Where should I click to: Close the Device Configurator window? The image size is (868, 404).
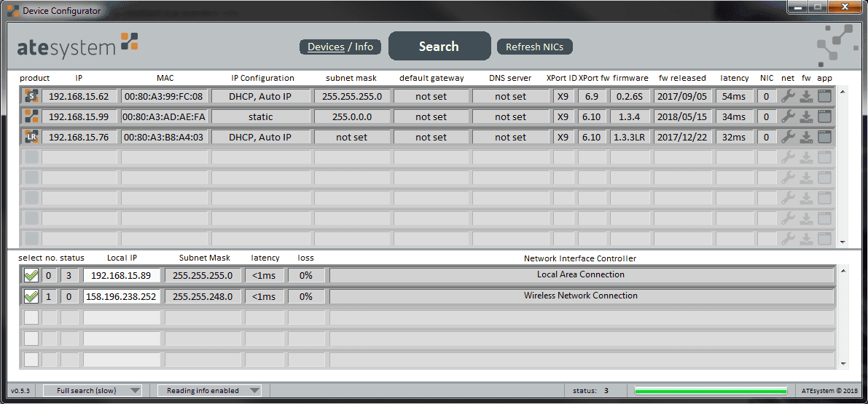(x=845, y=7)
